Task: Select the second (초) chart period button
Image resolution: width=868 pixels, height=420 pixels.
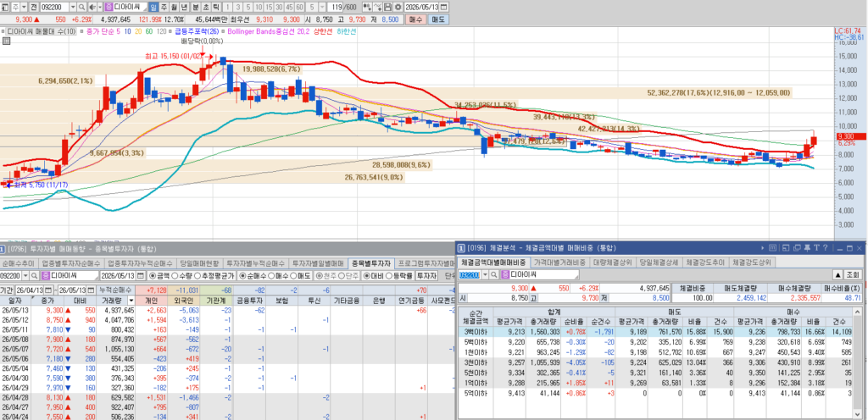Action: coord(206,7)
